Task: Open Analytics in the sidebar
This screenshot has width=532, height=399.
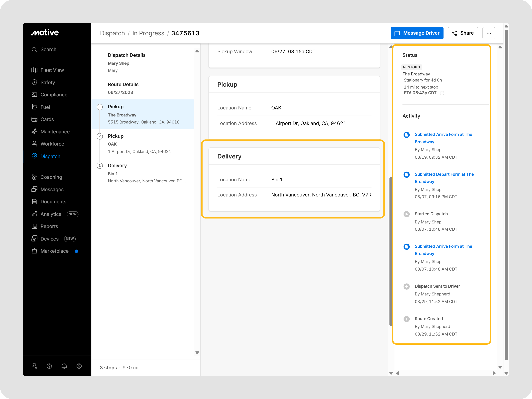Action: 51,214
